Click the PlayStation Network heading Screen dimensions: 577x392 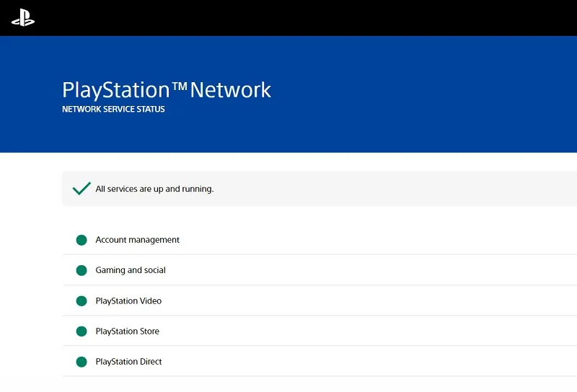pyautogui.click(x=167, y=90)
